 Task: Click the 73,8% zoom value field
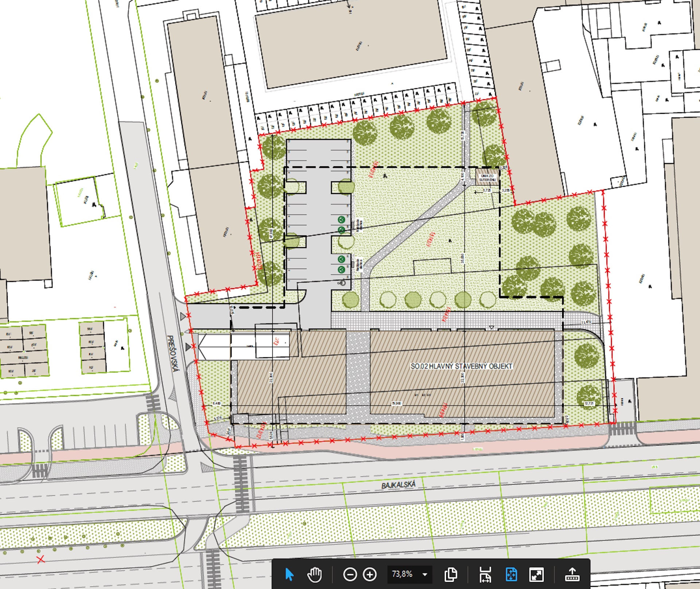[x=402, y=574]
